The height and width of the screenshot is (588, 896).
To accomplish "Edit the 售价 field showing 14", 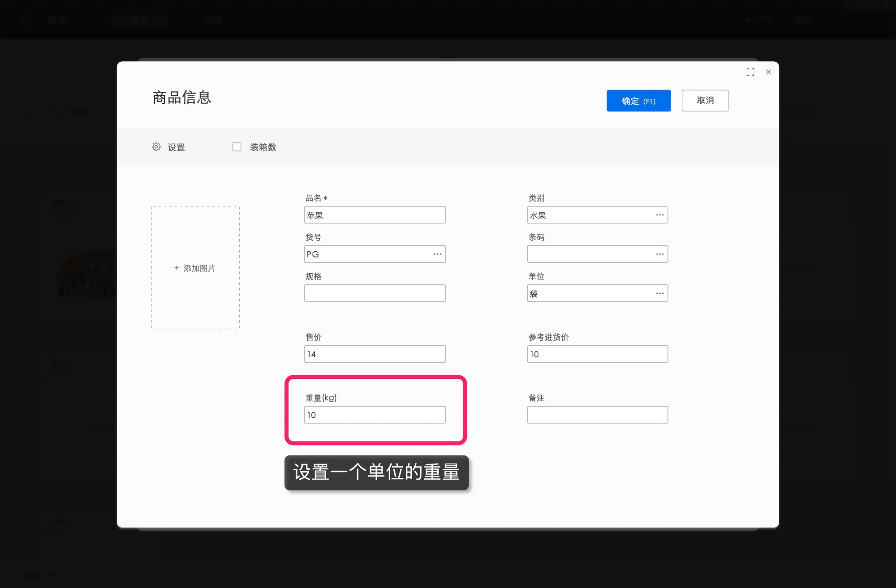I will click(375, 354).
